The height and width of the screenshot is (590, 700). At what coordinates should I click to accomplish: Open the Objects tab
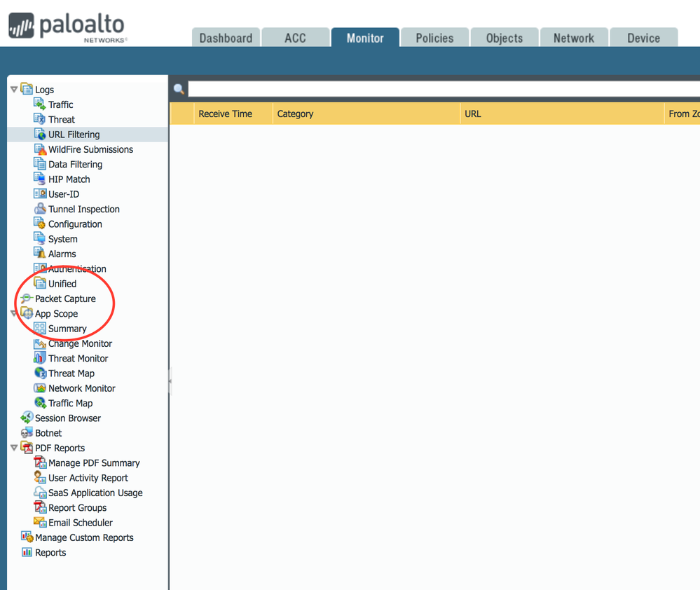tap(505, 38)
